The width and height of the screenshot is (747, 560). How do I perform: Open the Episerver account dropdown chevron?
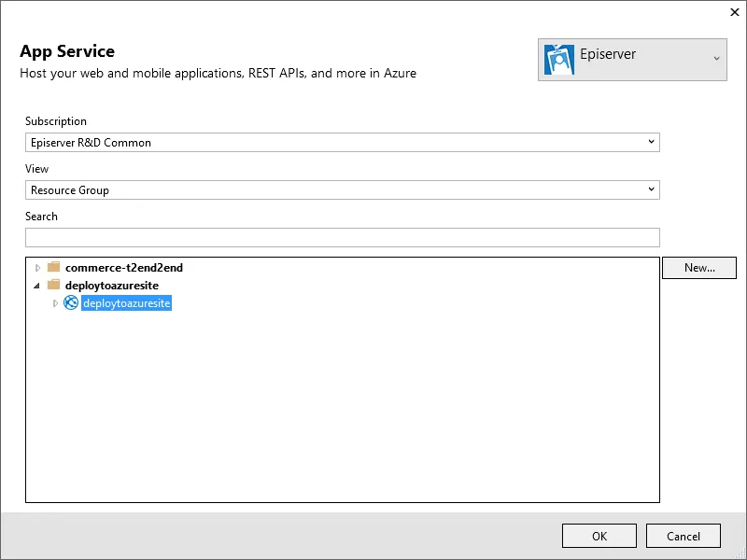(x=716, y=59)
